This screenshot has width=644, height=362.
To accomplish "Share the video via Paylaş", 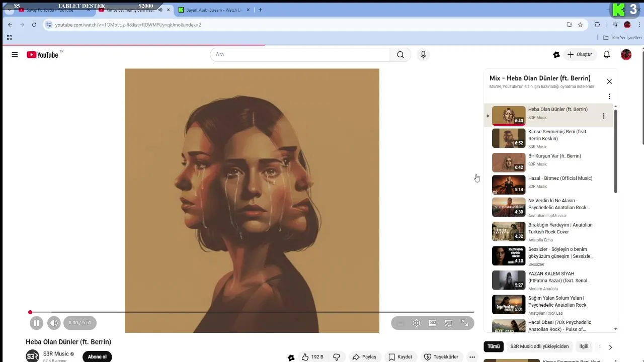I will tap(364, 357).
